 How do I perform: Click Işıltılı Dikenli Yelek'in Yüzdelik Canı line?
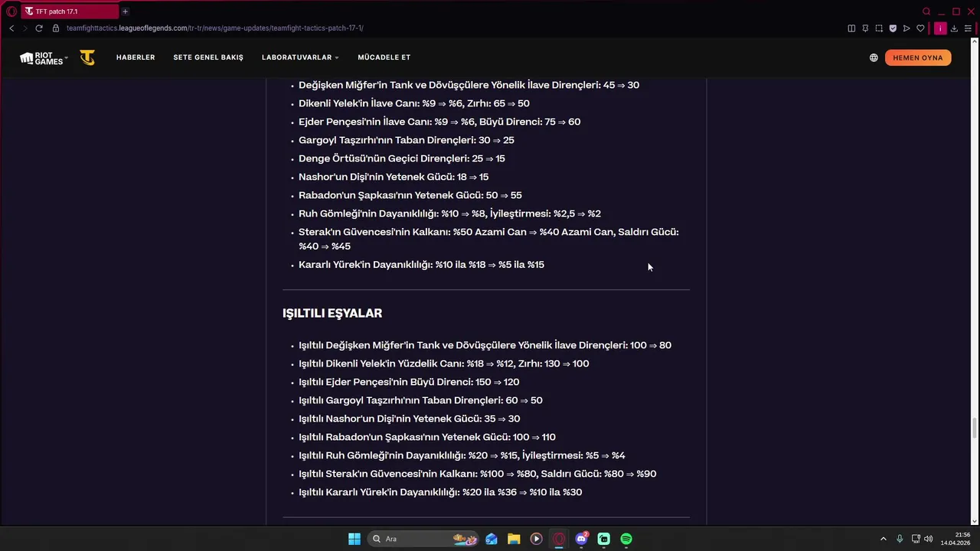pos(444,364)
